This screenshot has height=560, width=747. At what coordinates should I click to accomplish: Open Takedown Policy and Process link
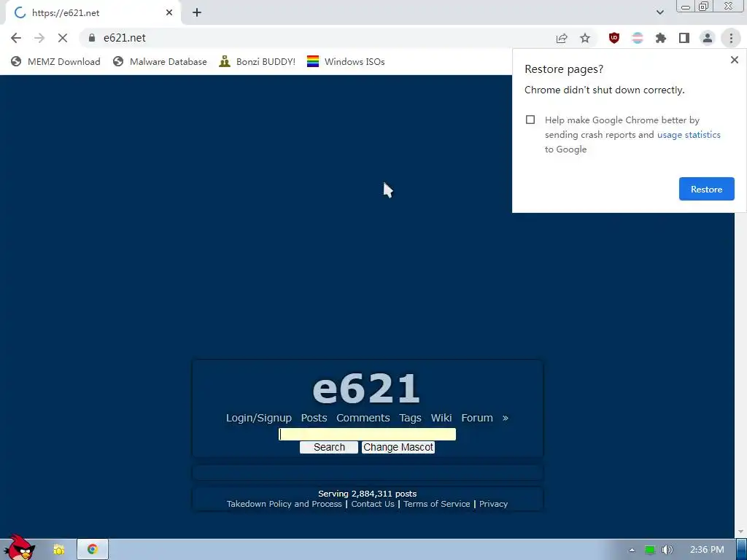284,504
